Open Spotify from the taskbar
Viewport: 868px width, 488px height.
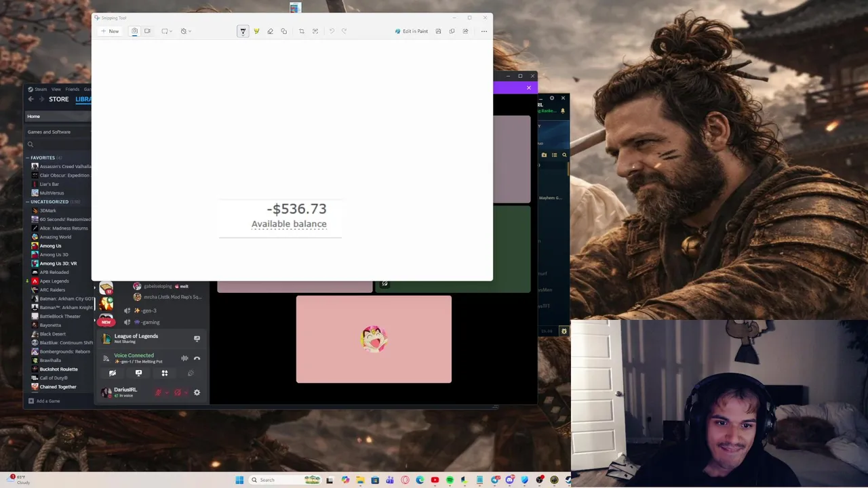point(450,480)
